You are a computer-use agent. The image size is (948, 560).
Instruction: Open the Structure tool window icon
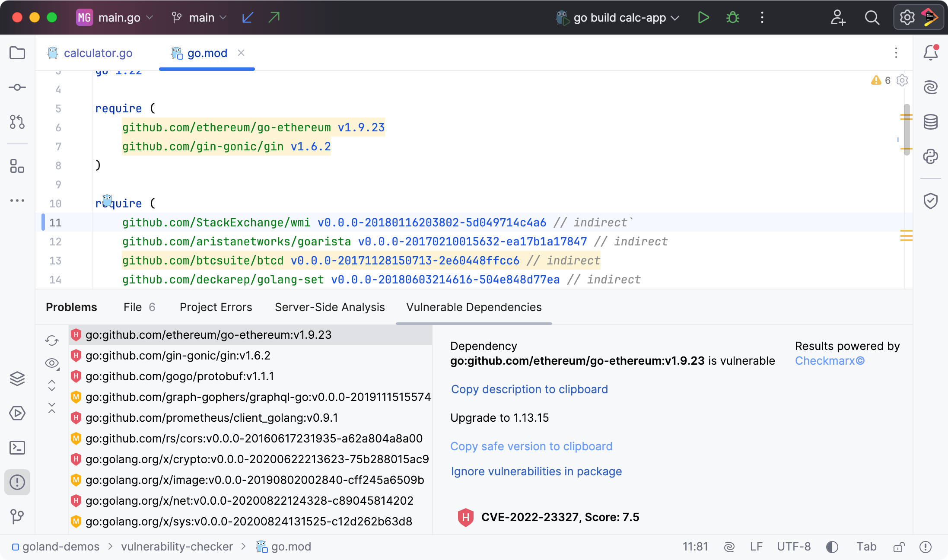coord(17,166)
